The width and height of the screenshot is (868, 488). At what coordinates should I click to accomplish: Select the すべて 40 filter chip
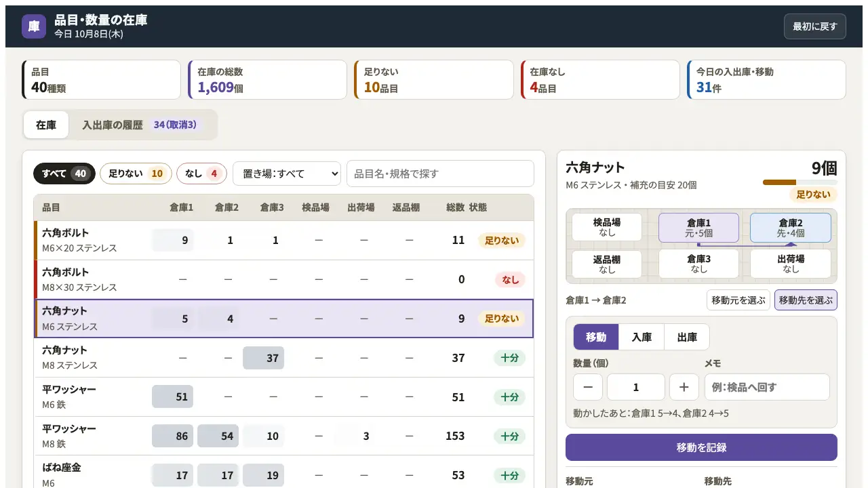coord(64,174)
